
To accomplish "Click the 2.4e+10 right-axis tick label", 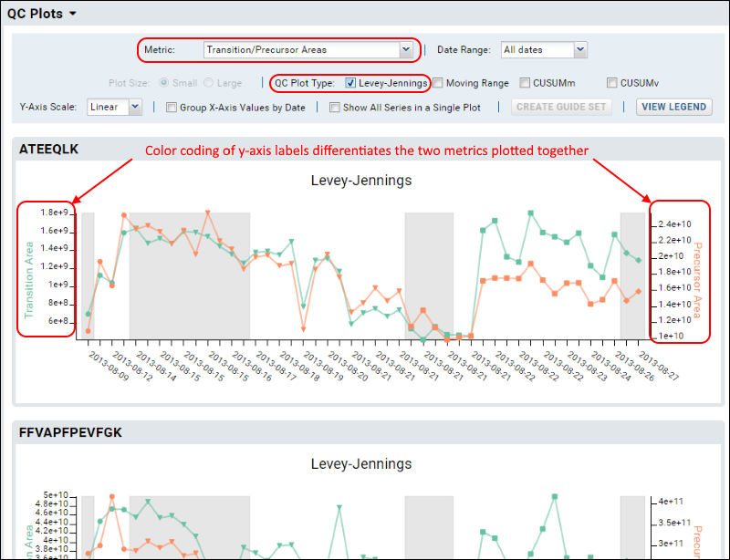I will [x=674, y=224].
